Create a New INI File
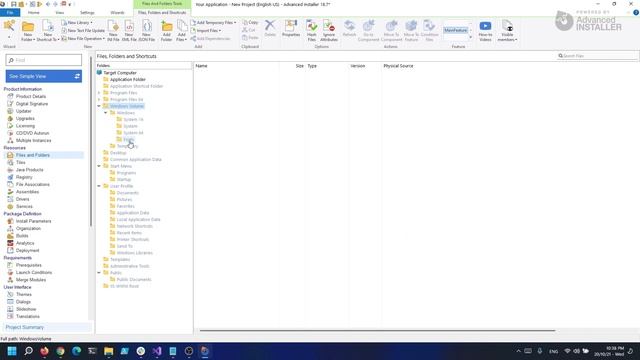This screenshot has height=360, width=640. pyautogui.click(x=113, y=31)
